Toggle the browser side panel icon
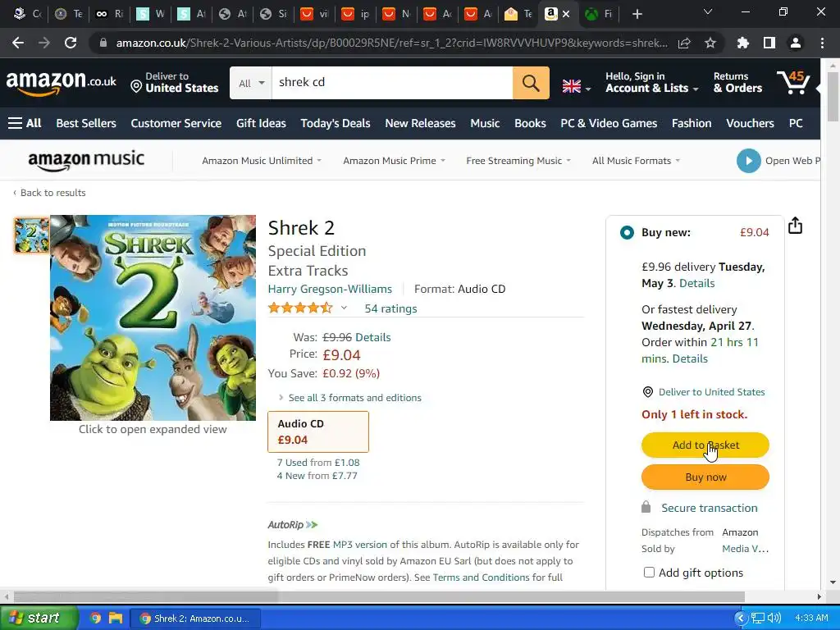Screen dimensions: 840x630 tap(769, 43)
